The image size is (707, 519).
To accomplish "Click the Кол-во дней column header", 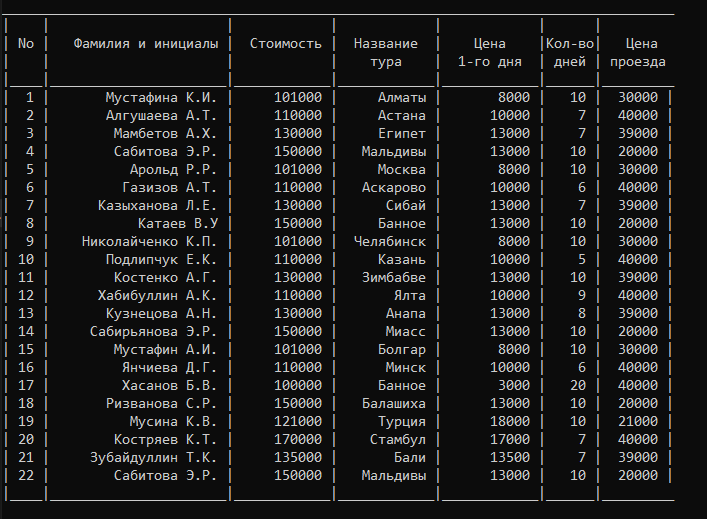I will coord(570,53).
